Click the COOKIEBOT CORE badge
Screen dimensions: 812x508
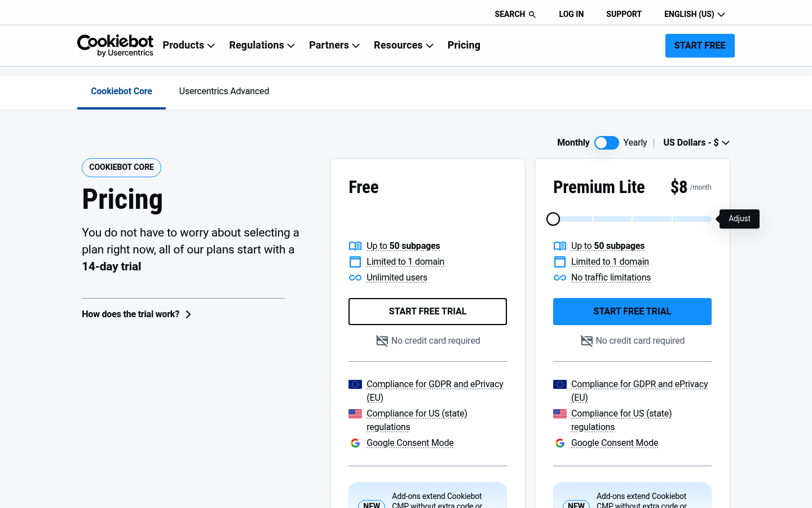122,168
